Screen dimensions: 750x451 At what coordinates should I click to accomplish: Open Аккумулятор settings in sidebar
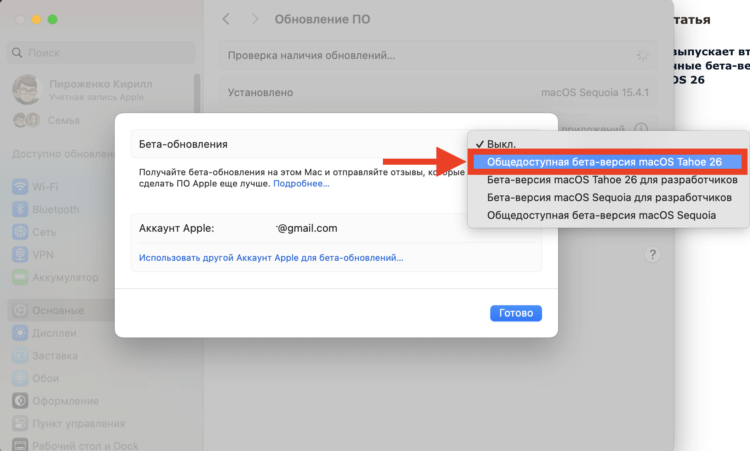coord(57,277)
